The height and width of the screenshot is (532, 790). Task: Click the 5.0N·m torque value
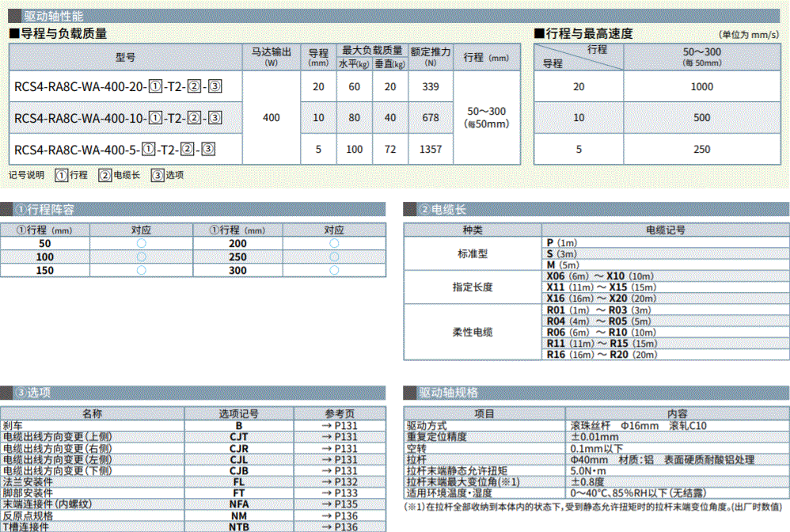[588, 470]
